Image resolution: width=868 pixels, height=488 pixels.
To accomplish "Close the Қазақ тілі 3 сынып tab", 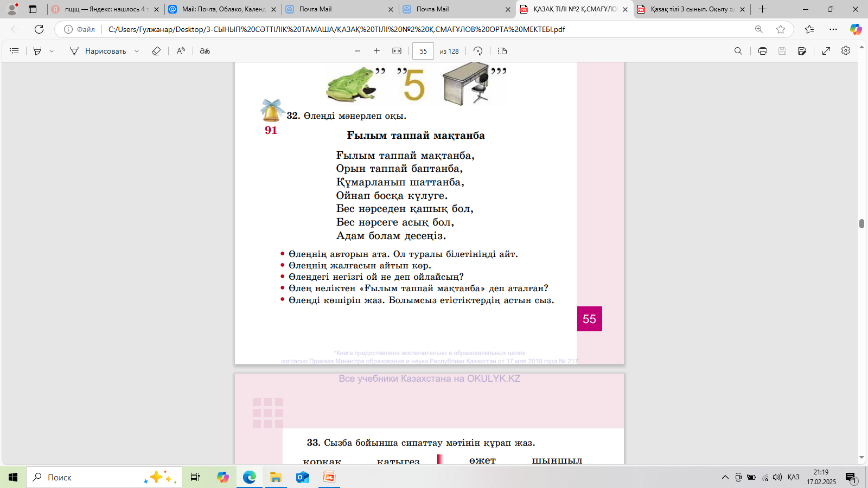I will tap(743, 9).
